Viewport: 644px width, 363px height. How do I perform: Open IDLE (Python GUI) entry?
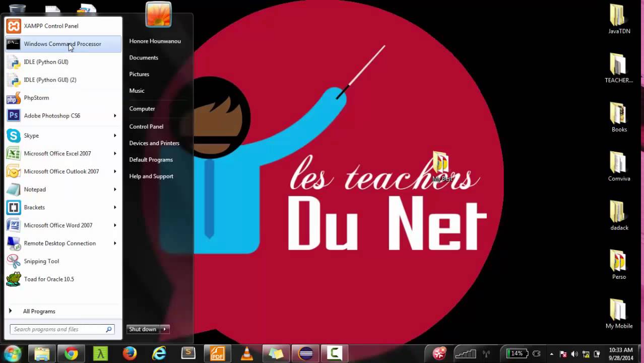click(x=63, y=62)
